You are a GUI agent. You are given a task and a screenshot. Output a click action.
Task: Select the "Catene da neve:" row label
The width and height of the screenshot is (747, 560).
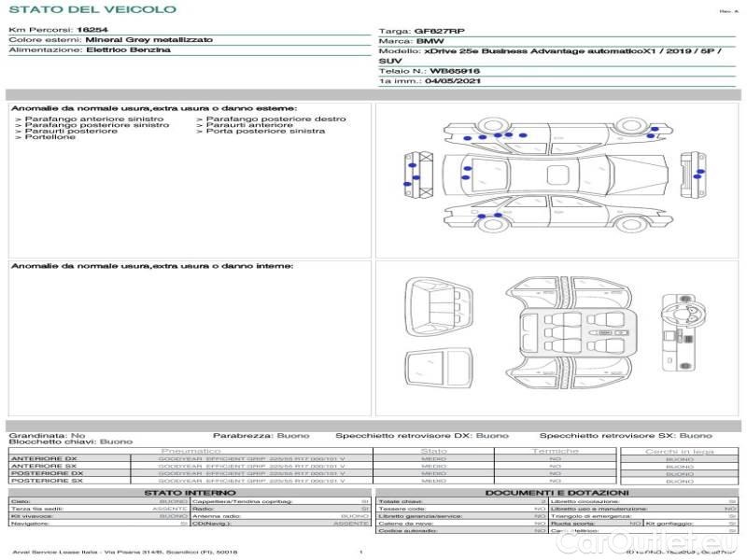(x=405, y=524)
